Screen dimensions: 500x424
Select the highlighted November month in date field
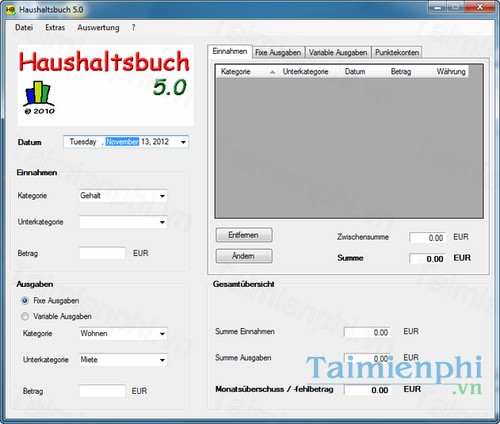point(122,142)
